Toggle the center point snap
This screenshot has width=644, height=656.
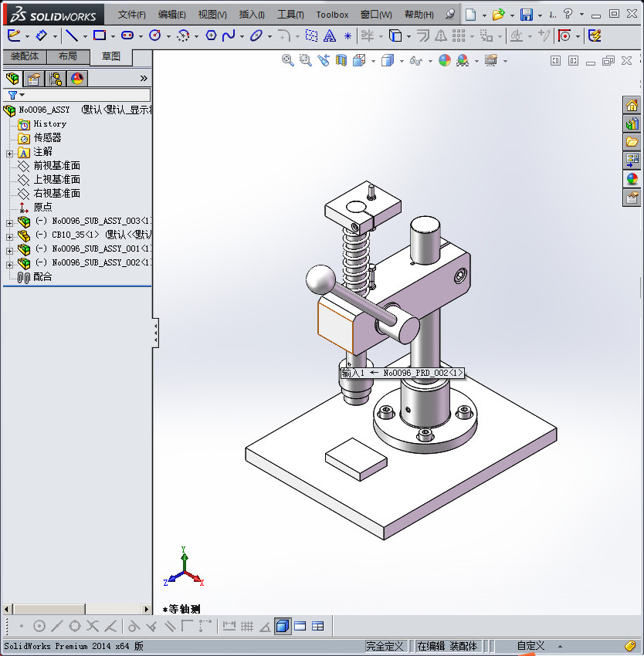pyautogui.click(x=39, y=627)
